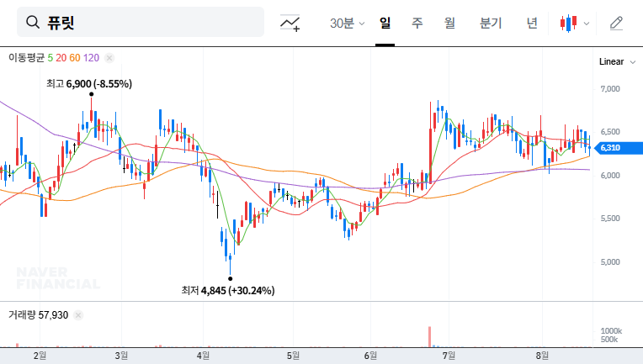The width and height of the screenshot is (643, 364).
Task: Switch to the 년 yearly tab
Action: click(532, 23)
